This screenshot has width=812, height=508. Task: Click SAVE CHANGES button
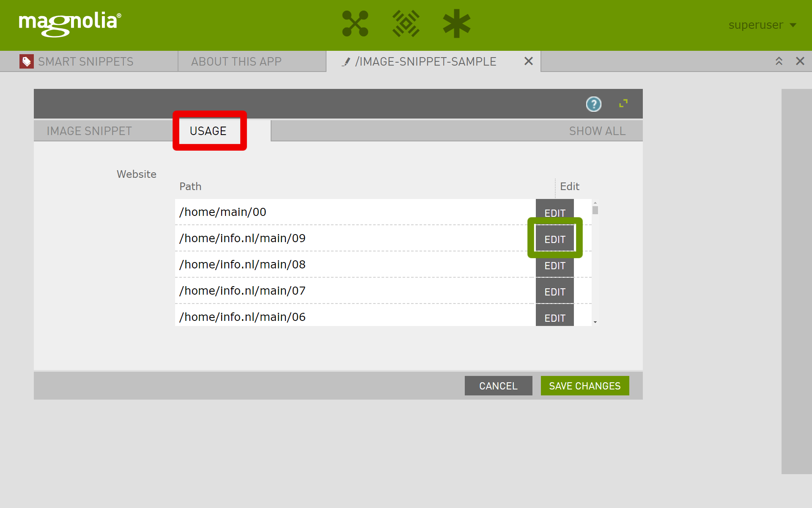[585, 385]
